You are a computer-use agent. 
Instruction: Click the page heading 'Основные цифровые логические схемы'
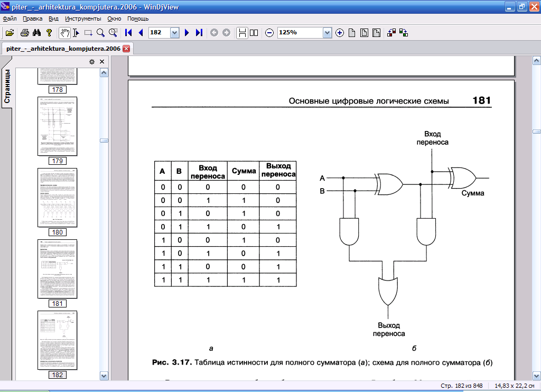pyautogui.click(x=369, y=101)
